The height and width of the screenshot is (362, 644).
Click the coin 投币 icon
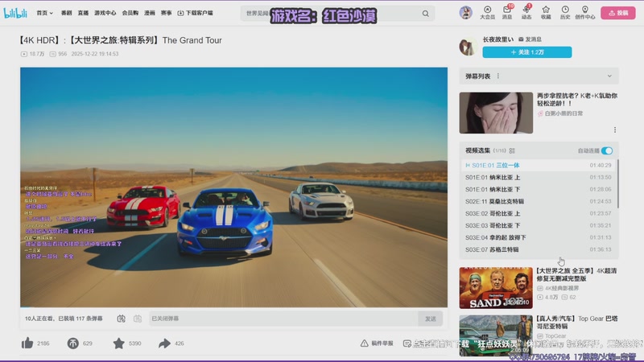pos(72,343)
